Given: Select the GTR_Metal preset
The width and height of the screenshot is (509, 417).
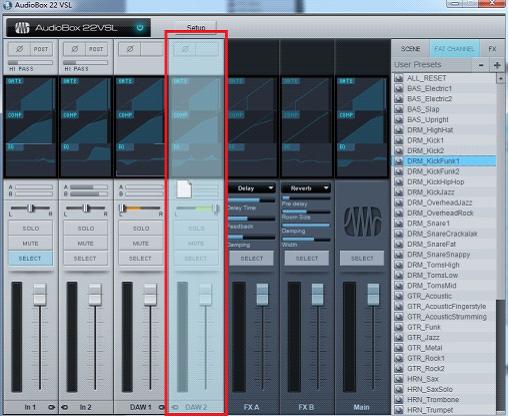Looking at the screenshot, I should pyautogui.click(x=445, y=348).
